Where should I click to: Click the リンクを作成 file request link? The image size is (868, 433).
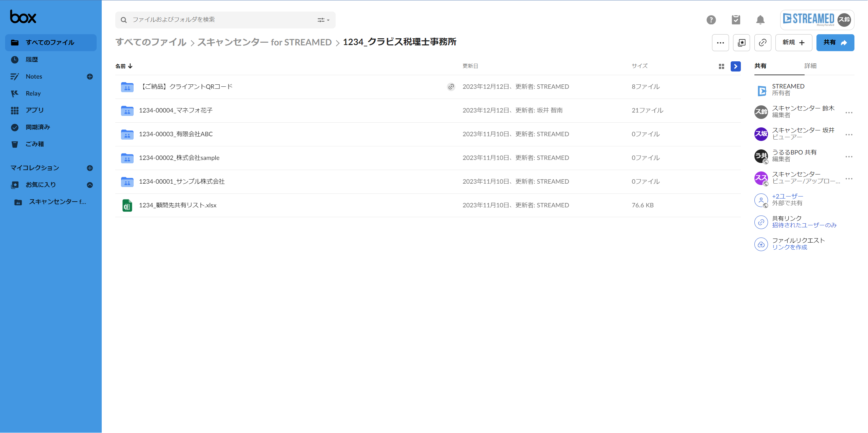pos(789,247)
